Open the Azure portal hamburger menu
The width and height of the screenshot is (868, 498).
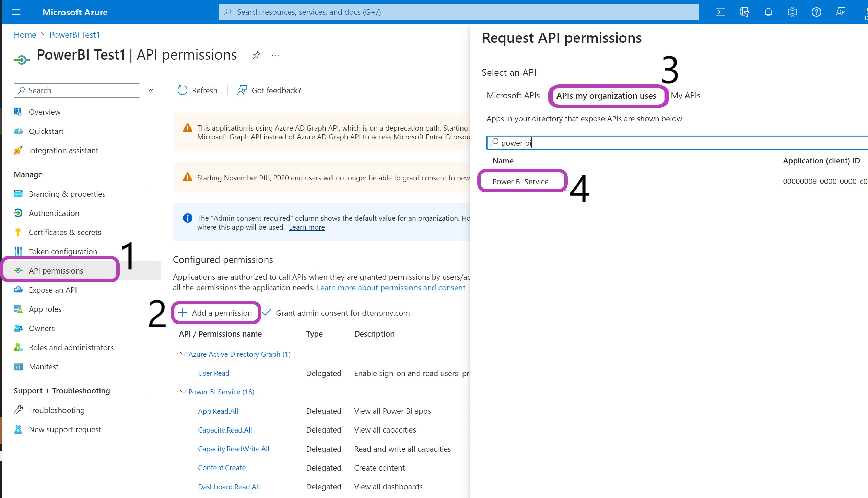pyautogui.click(x=16, y=12)
